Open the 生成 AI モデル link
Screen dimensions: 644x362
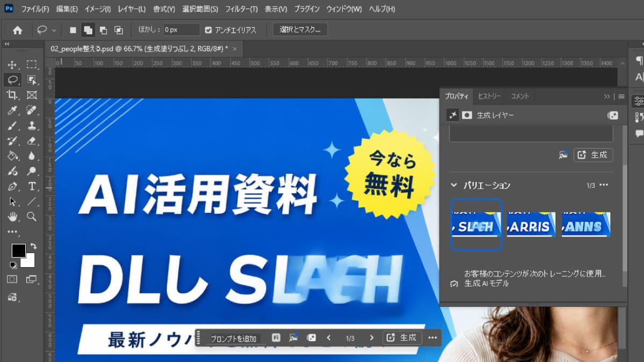[487, 283]
